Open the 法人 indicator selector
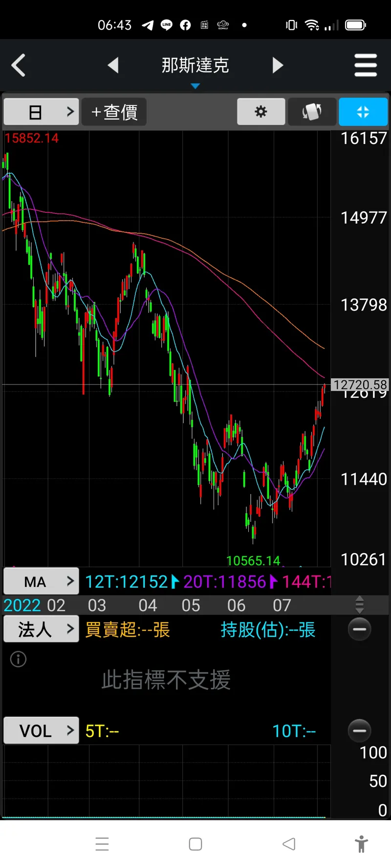Screen dimensions: 391x868 point(41,629)
